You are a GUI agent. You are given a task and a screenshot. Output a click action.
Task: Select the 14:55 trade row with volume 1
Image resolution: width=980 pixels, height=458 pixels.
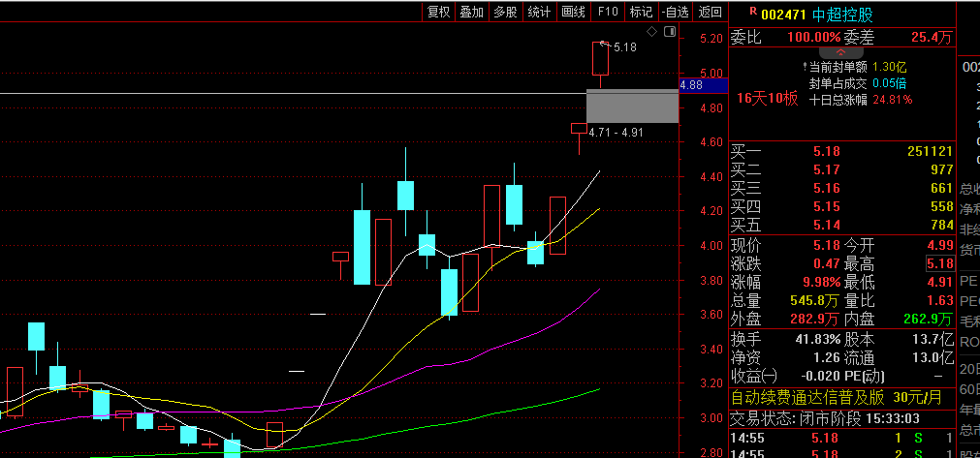(842, 439)
